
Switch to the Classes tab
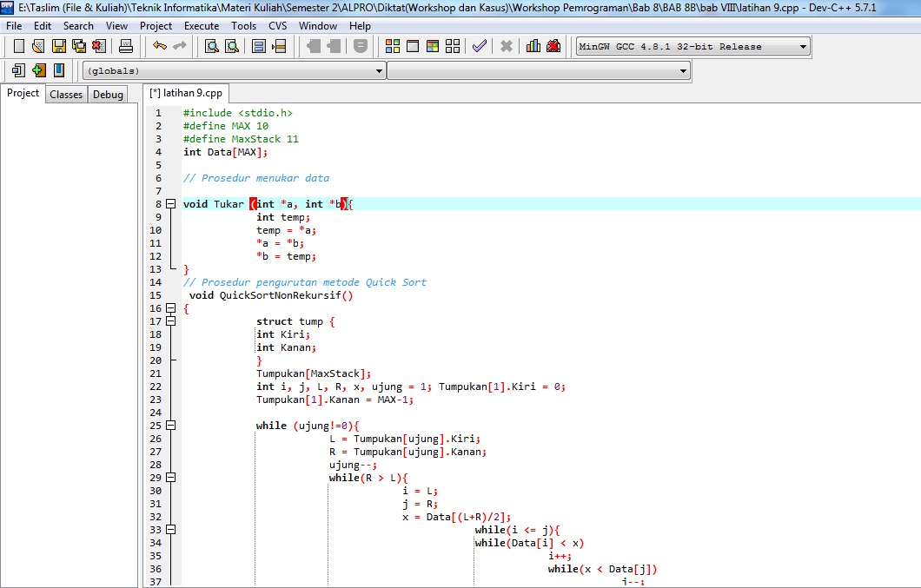click(66, 94)
